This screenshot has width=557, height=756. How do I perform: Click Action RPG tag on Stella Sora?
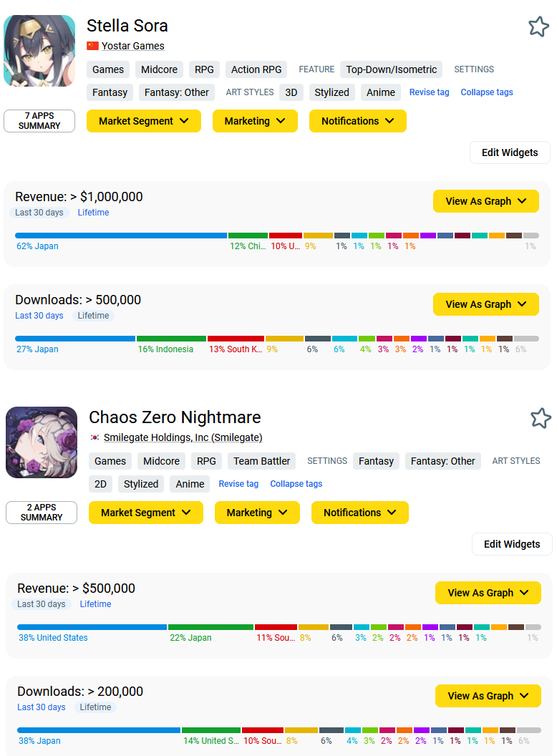pos(256,69)
